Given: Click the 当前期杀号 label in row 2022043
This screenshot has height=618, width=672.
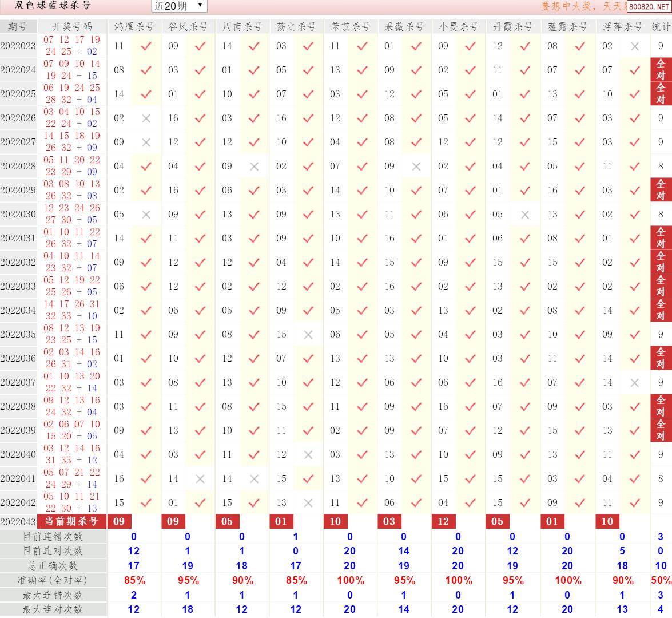Looking at the screenshot, I should coord(72,521).
